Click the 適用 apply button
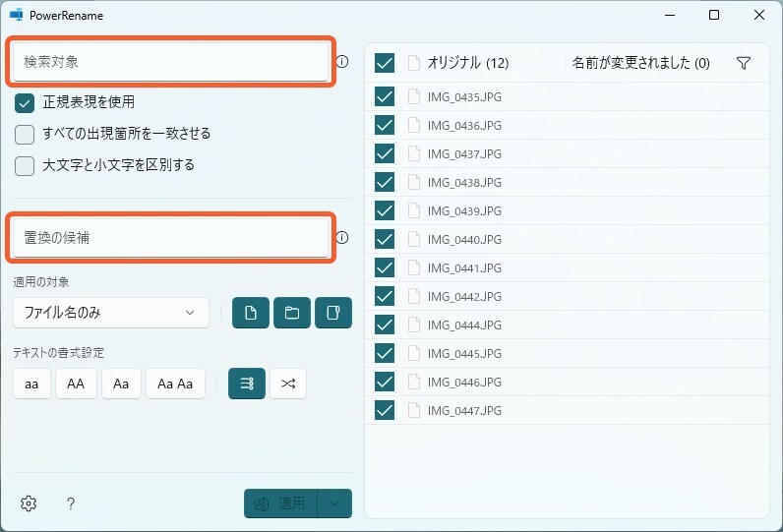The height and width of the screenshot is (532, 783). pos(280,503)
